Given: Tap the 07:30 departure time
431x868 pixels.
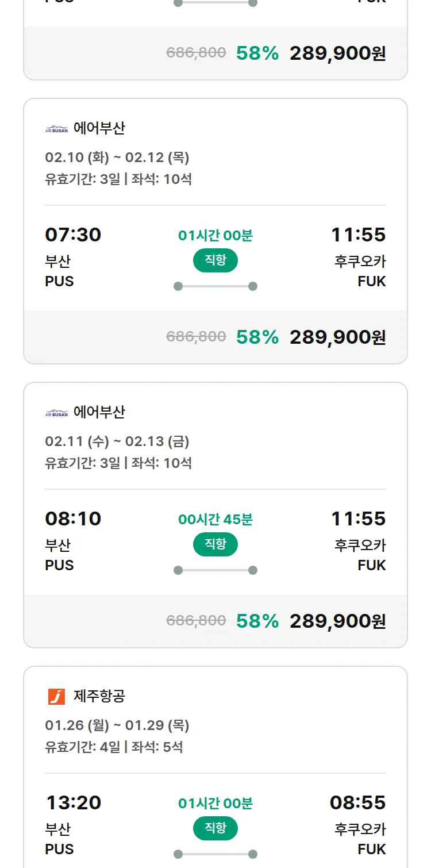Looking at the screenshot, I should (x=73, y=235).
